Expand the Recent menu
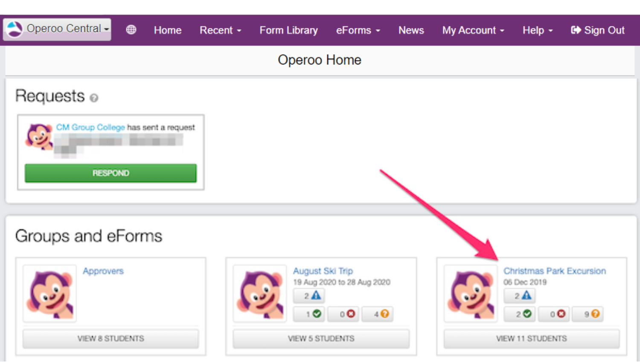This screenshot has width=640, height=364. click(x=220, y=30)
